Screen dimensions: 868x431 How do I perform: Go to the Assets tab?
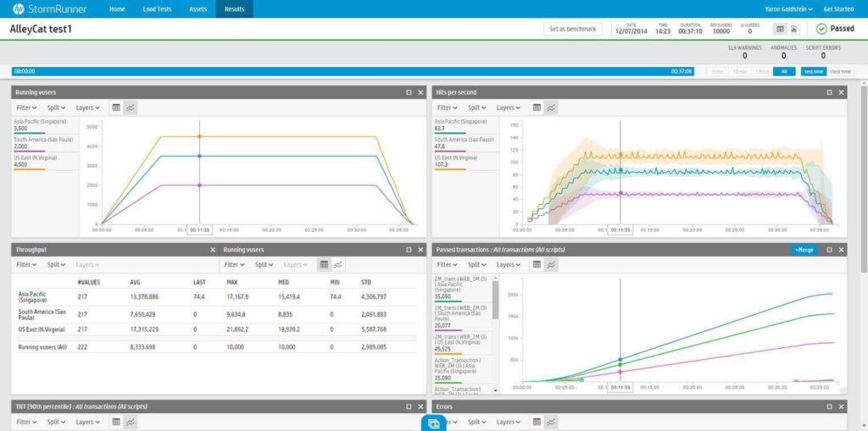[198, 8]
